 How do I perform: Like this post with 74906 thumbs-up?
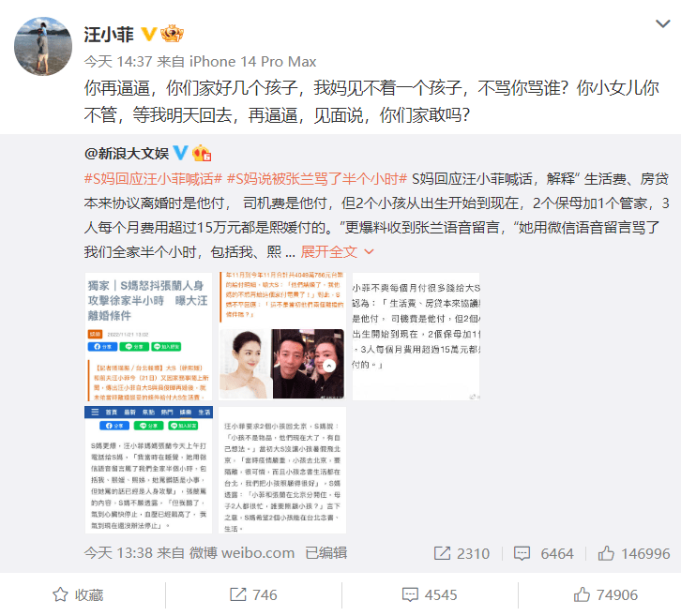605,594
